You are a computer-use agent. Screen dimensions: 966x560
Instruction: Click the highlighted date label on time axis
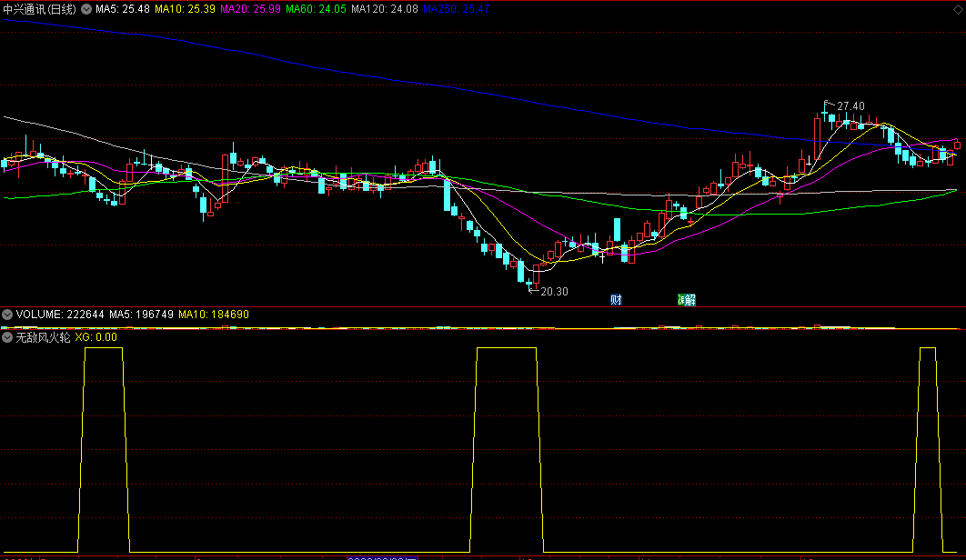coord(383,557)
